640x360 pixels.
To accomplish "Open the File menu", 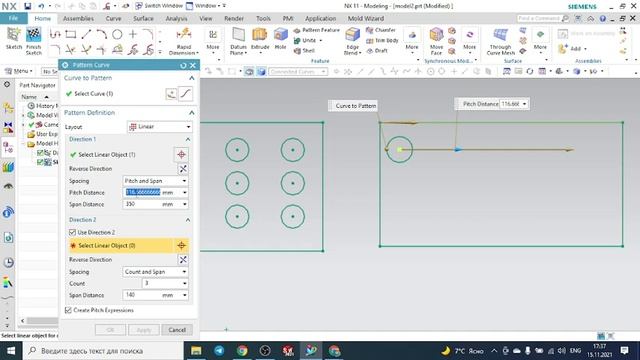I will [13, 18].
